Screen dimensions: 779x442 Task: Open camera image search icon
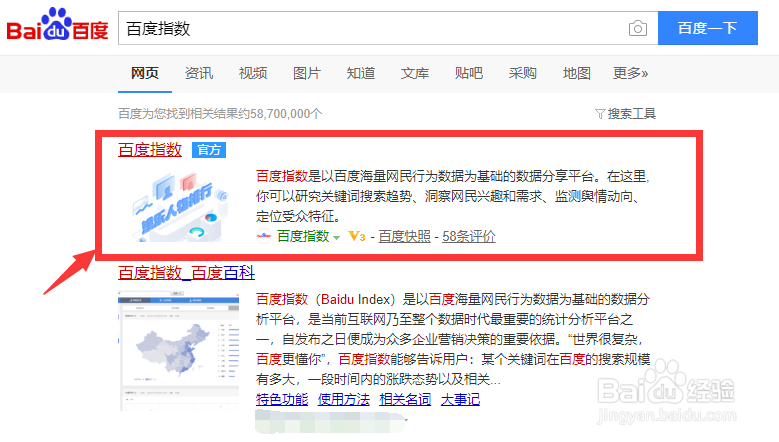pyautogui.click(x=637, y=28)
